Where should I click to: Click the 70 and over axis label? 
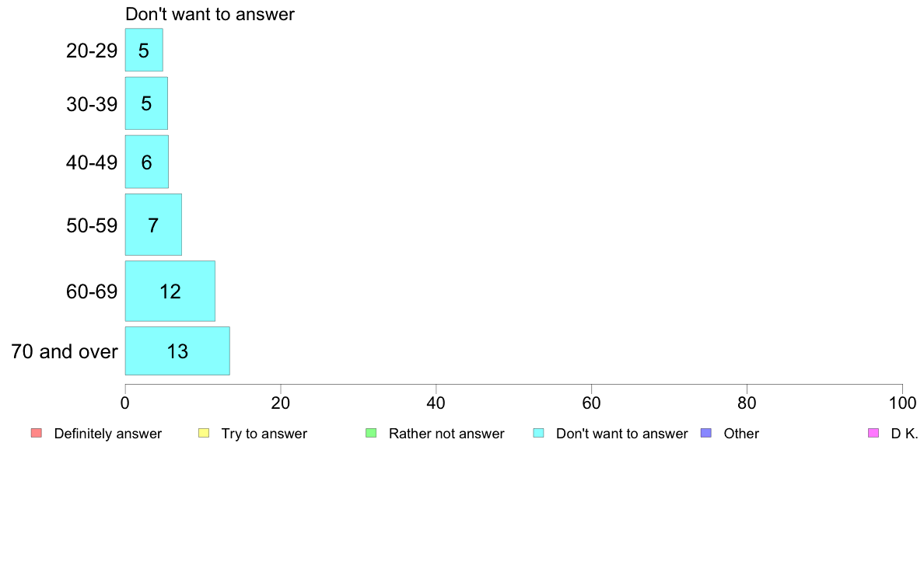click(65, 352)
